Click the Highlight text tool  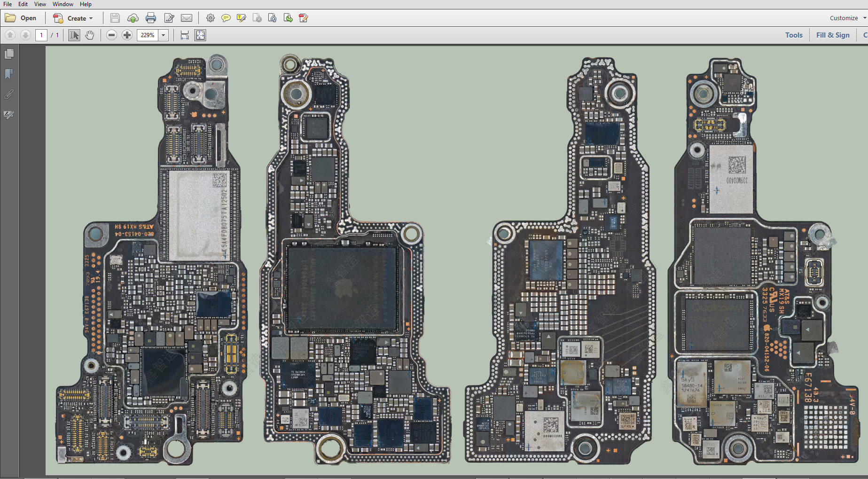242,18
